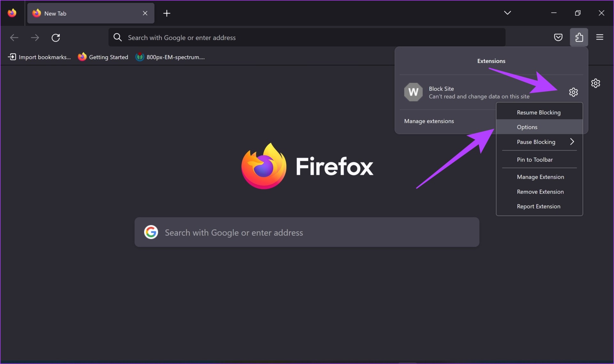
Task: Open Manage extensions in the panel
Action: click(429, 121)
